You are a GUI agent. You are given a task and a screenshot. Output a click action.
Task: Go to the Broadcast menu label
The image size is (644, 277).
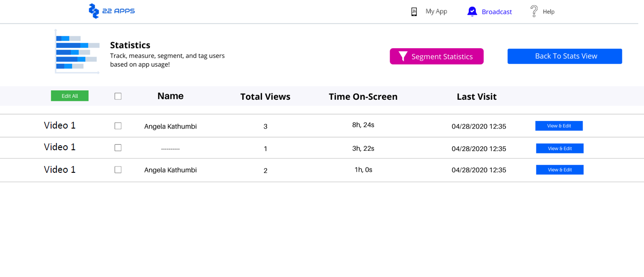[497, 12]
